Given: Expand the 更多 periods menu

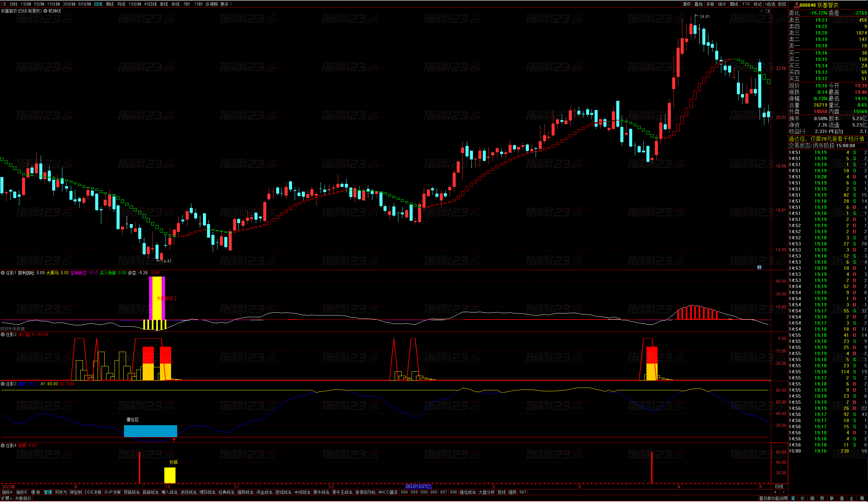Looking at the screenshot, I should (x=226, y=4).
